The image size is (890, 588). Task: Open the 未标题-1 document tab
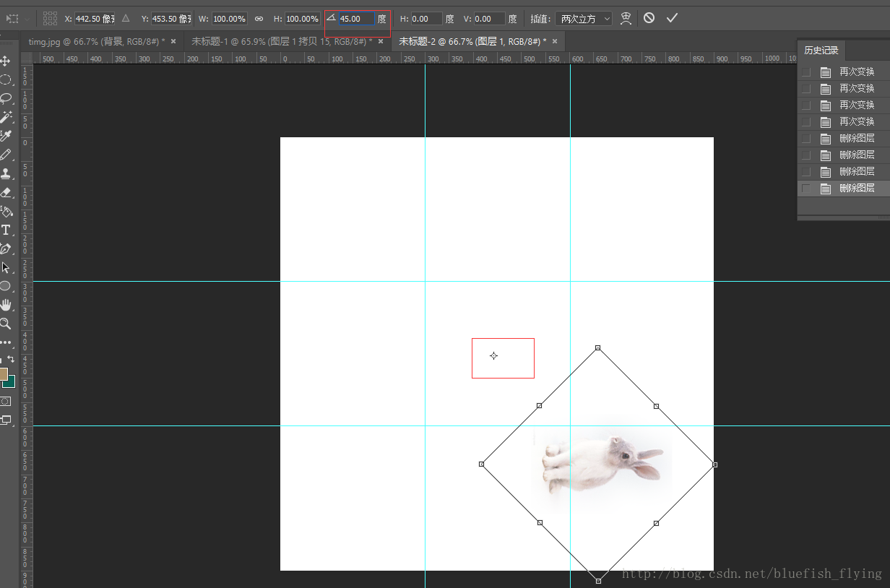click(282, 41)
